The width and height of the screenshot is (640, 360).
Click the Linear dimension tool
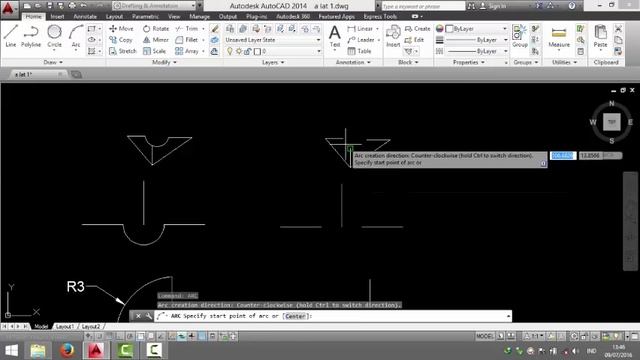click(360, 29)
